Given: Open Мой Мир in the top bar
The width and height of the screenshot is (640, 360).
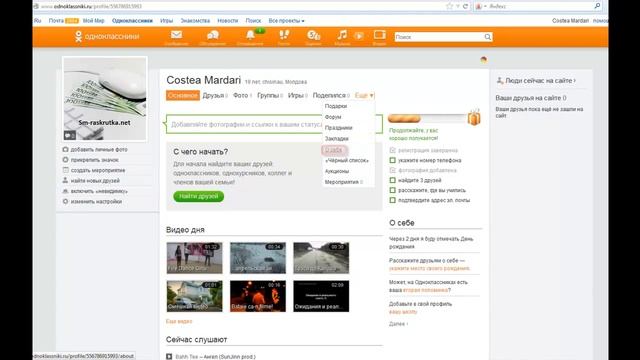Looking at the screenshot, I should point(93,20).
